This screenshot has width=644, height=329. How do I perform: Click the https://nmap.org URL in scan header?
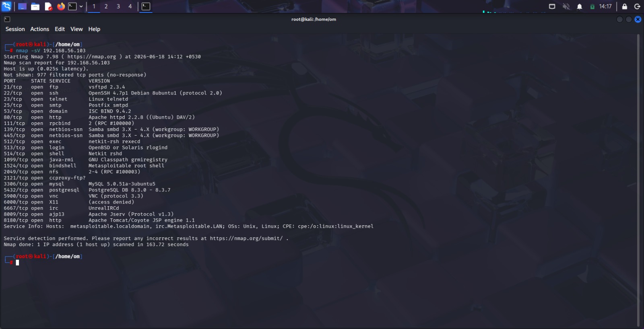tap(92, 57)
